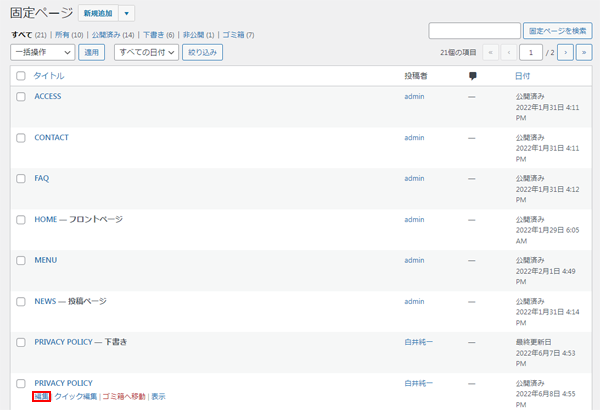Click the comments bubble column icon
The image size is (600, 410).
(x=472, y=76)
